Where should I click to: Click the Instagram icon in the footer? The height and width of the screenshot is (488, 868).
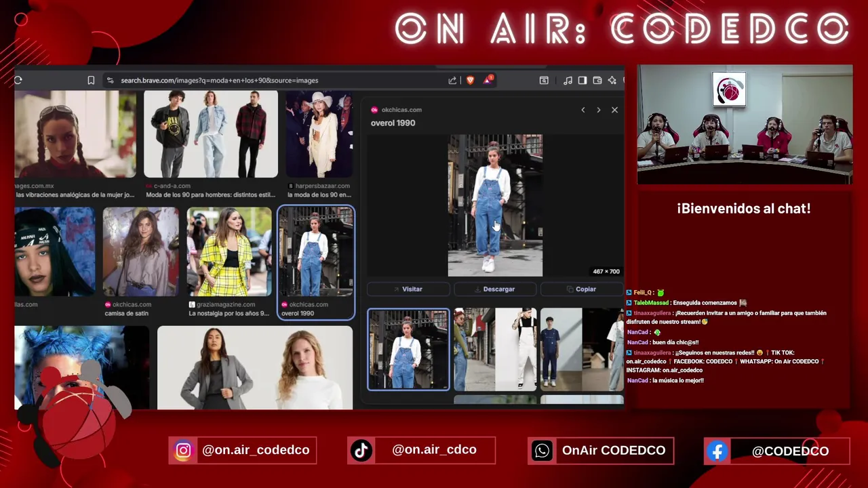point(183,451)
